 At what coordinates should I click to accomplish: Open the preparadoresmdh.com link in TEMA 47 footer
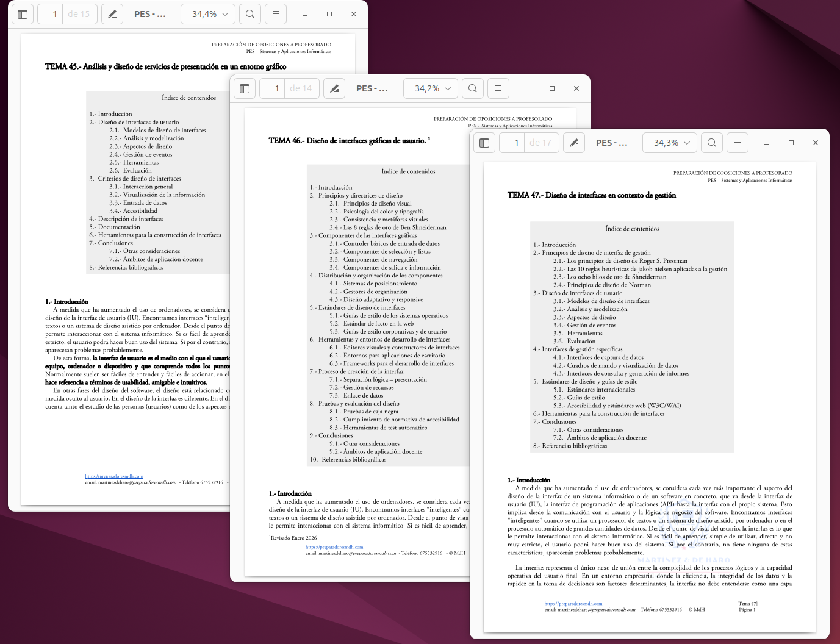point(573,603)
